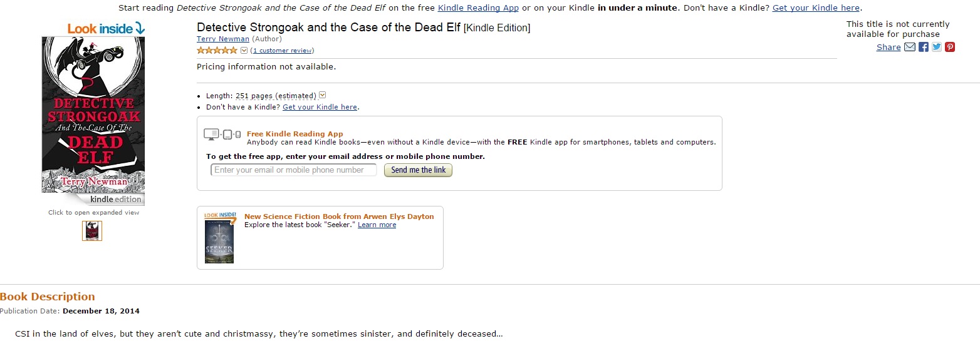Open the Kindle Reading App link
Viewport: 980px width, 341px height.
pyautogui.click(x=478, y=8)
